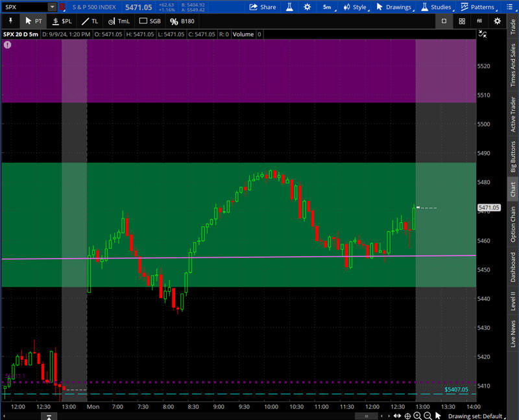Open the Share menu
This screenshot has width=519, height=420.
click(x=262, y=7)
